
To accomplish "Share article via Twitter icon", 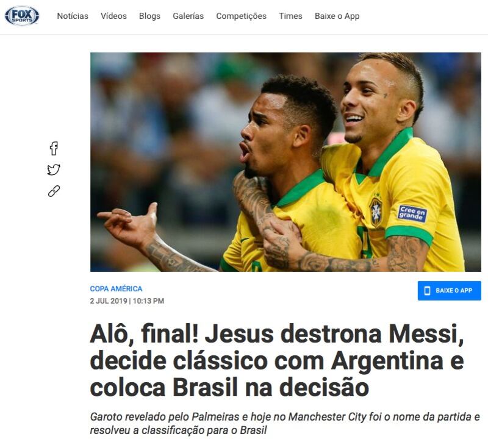I will [54, 169].
